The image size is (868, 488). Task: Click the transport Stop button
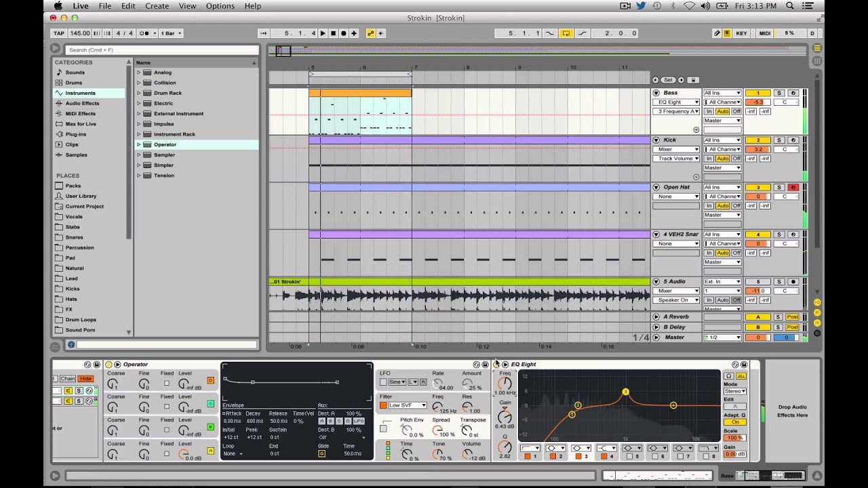(x=333, y=33)
